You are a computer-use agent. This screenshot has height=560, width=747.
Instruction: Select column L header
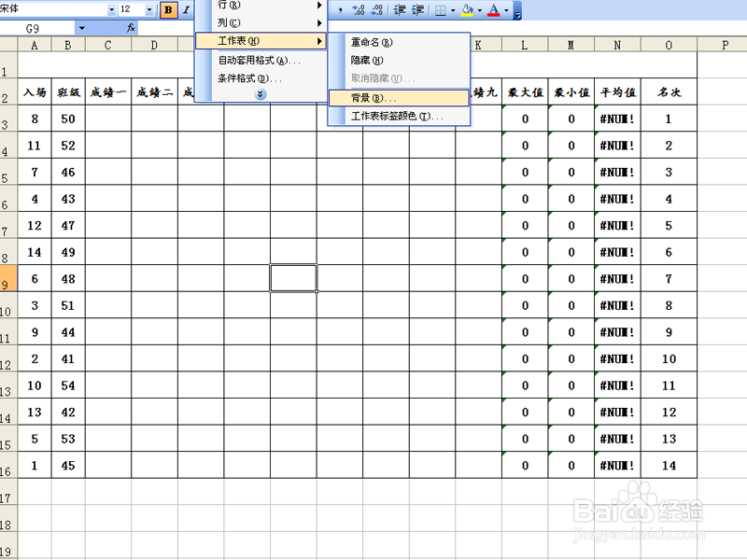click(525, 45)
